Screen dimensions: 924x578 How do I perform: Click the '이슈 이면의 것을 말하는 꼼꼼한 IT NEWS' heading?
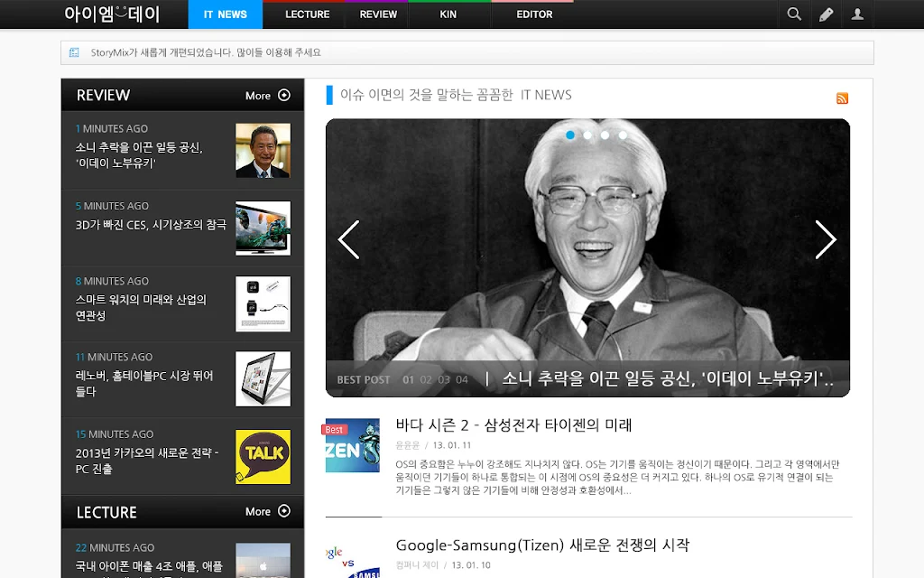456,95
